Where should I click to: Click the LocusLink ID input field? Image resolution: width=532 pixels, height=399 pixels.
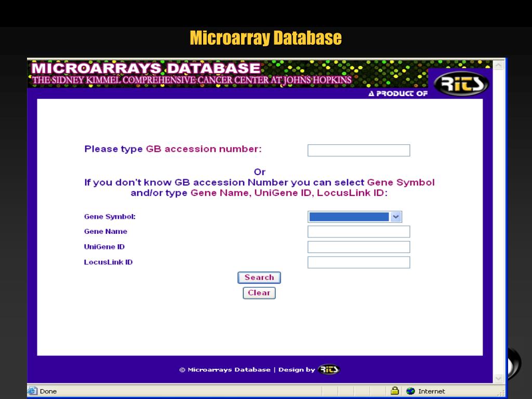coord(358,262)
